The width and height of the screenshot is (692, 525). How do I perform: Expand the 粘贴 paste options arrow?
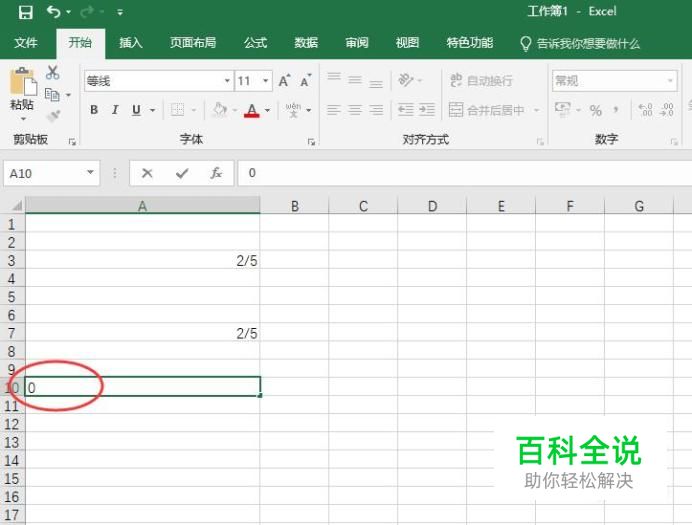[23, 119]
